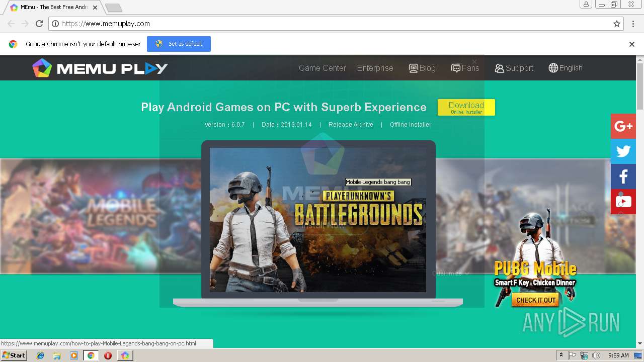Open Enterprise menu item
This screenshot has height=362, width=644.
pos(375,68)
